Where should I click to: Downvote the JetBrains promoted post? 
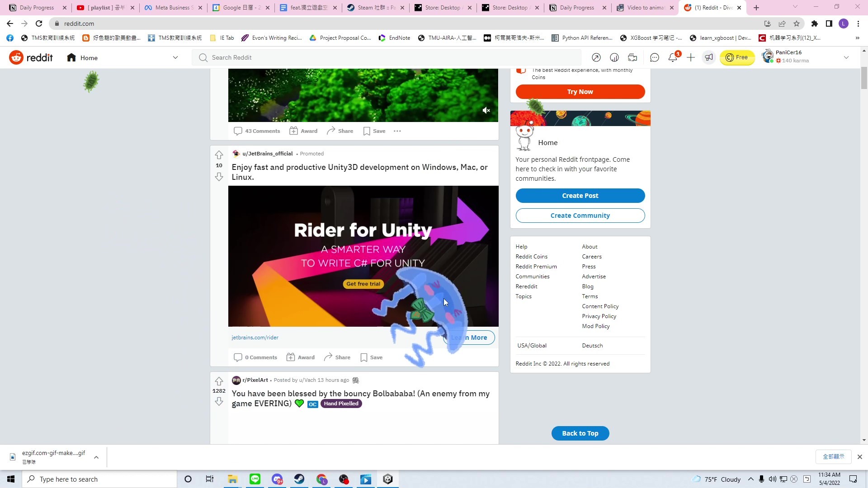coord(219,177)
